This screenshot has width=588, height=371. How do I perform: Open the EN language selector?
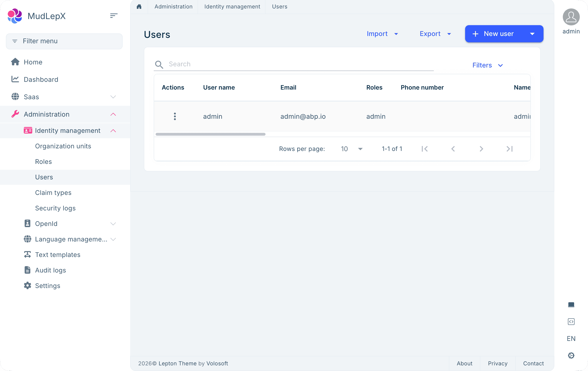tap(571, 339)
